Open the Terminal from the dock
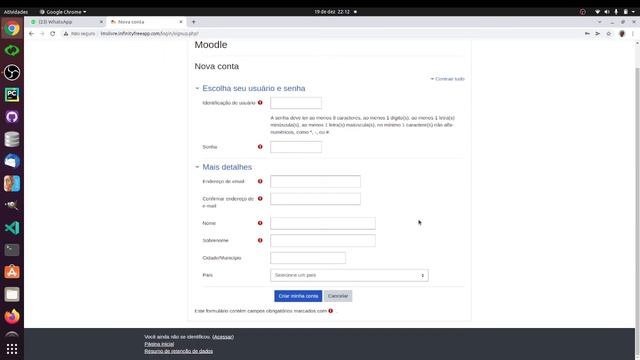The width and height of the screenshot is (640, 360). 12,250
